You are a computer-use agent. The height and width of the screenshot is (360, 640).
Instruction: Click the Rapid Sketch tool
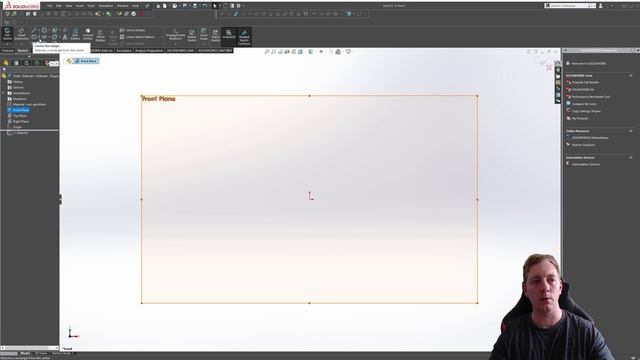tap(216, 35)
